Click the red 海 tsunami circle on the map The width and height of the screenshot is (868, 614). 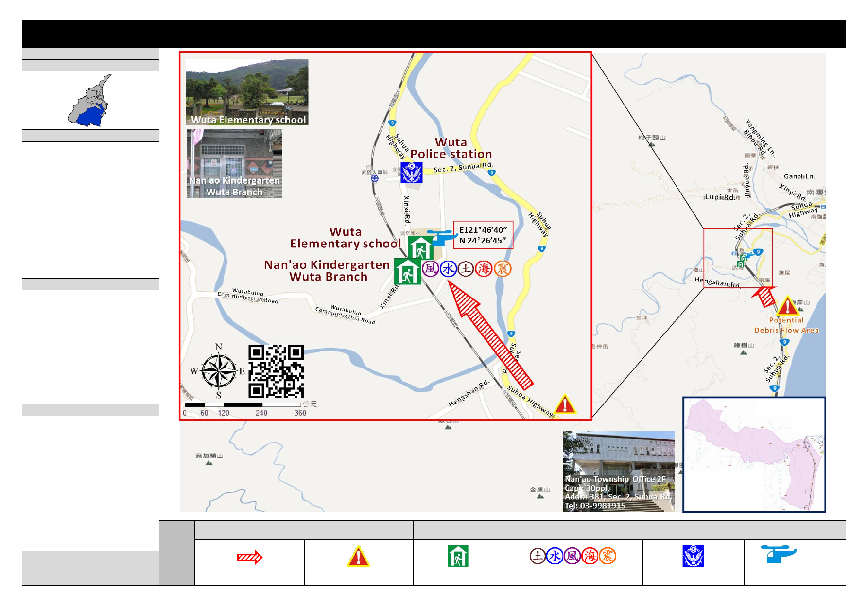[484, 268]
